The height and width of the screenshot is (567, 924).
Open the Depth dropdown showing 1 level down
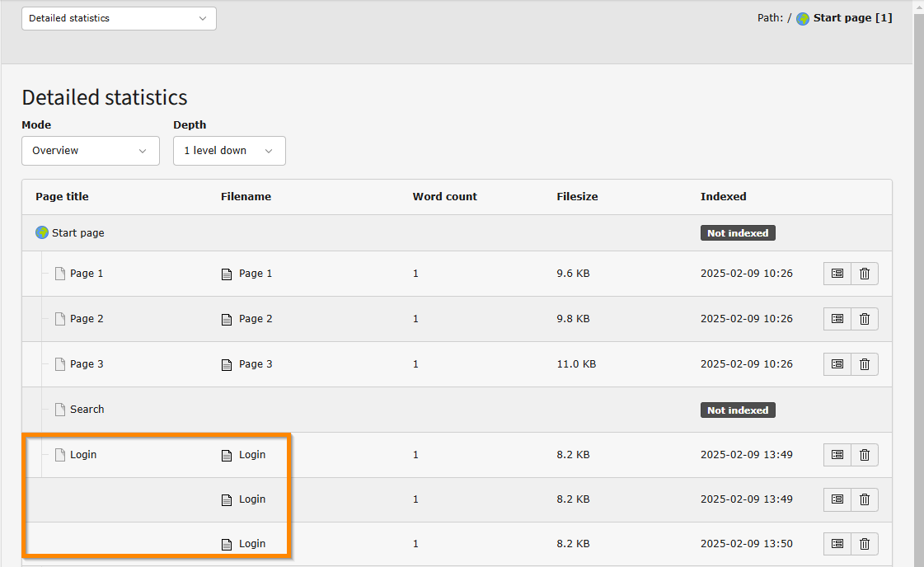[229, 151]
